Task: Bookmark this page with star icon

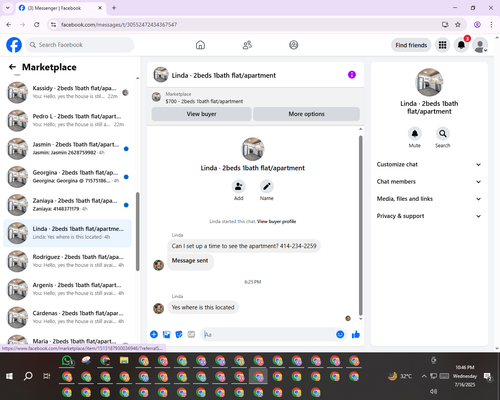Action: click(x=458, y=25)
